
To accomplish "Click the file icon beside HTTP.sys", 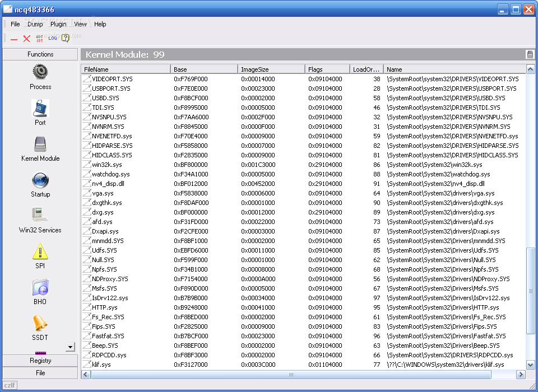I will (x=87, y=307).
